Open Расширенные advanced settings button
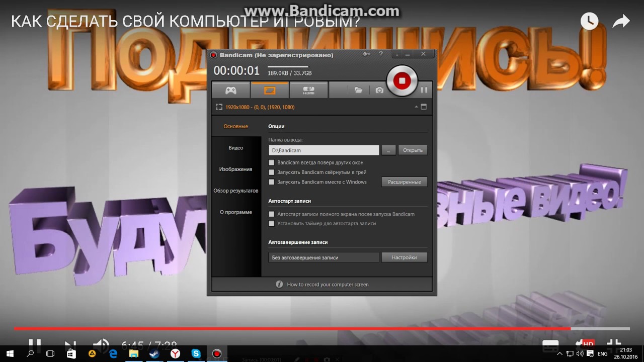This screenshot has height=362, width=644. 405,182
